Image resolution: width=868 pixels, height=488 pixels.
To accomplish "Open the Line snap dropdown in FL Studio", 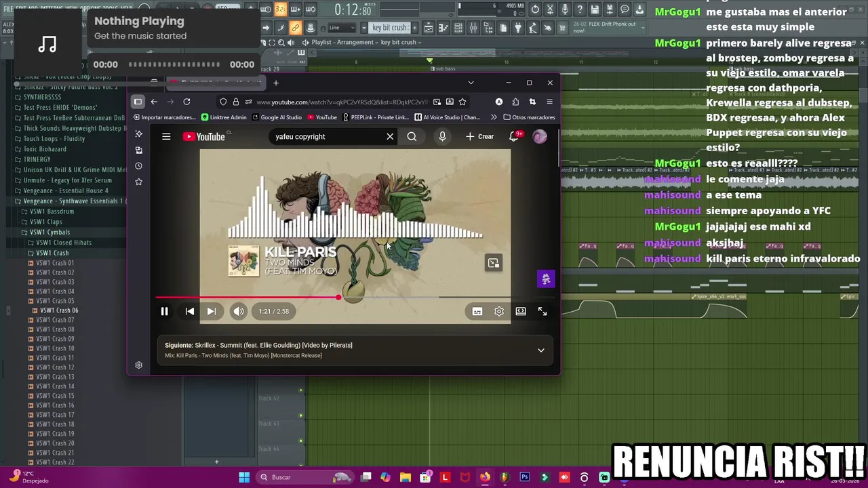I will (x=342, y=28).
